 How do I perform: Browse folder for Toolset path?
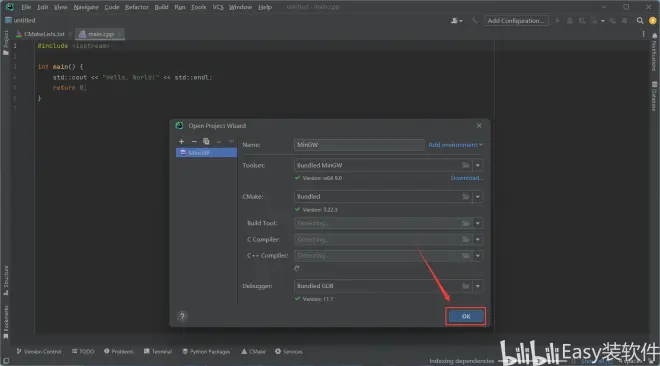tap(466, 165)
